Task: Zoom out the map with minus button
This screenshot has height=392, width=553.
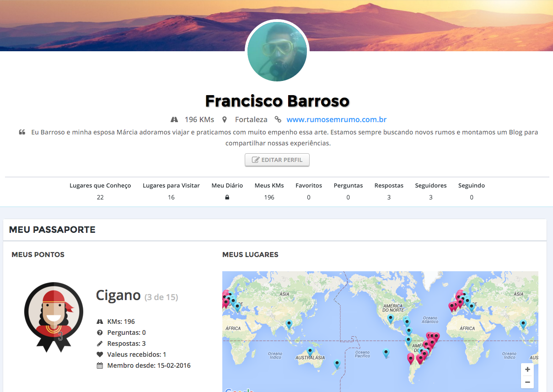Action: click(x=527, y=382)
